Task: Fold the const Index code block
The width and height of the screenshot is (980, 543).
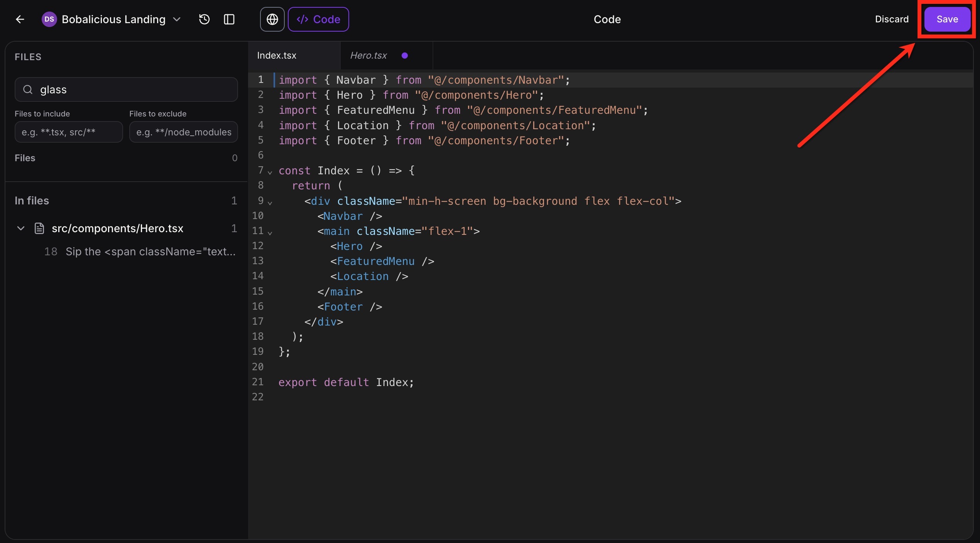Action: (x=270, y=172)
